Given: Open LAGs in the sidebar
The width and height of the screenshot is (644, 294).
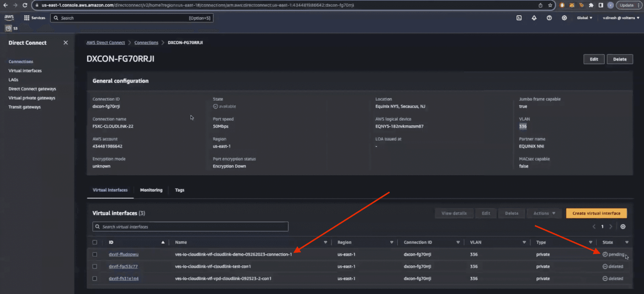Looking at the screenshot, I should click(13, 80).
